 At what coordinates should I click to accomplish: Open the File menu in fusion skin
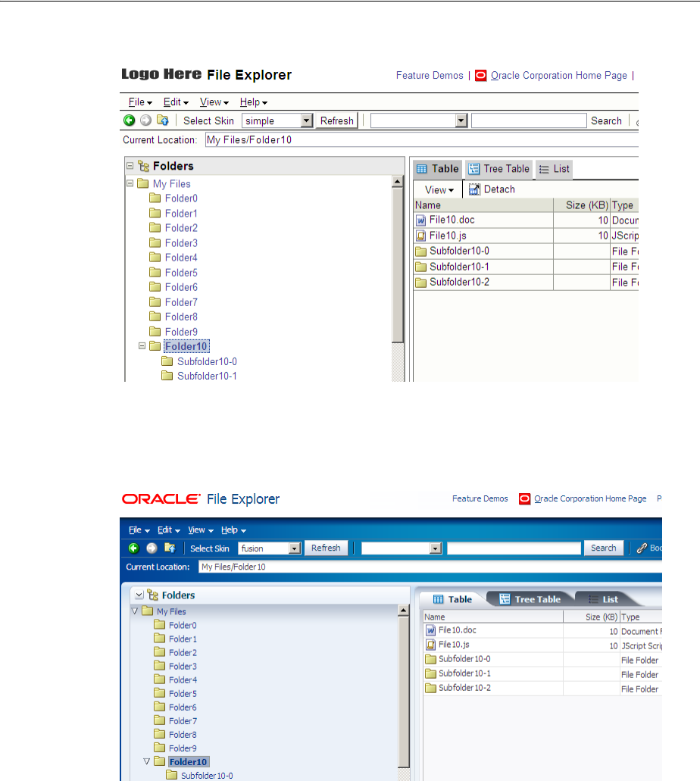tap(139, 530)
